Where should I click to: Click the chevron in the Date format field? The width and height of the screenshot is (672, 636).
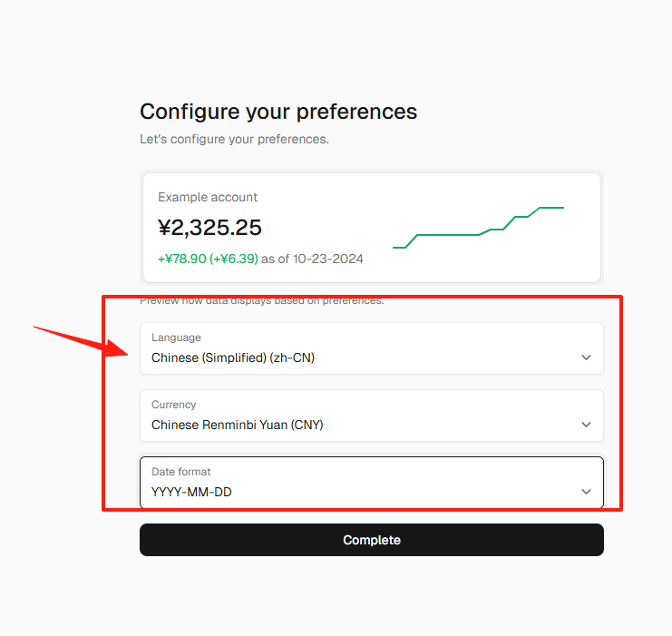pos(586,492)
